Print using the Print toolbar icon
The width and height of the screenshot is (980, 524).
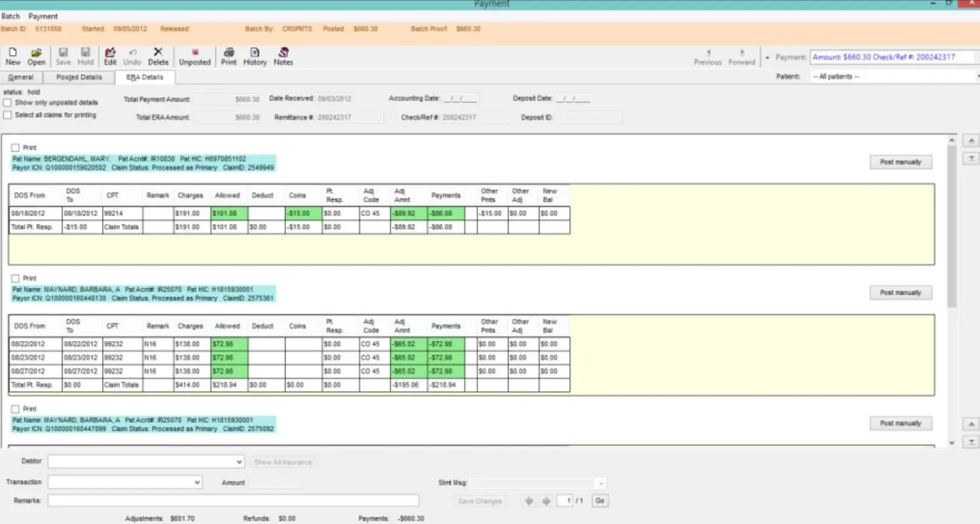click(x=229, y=56)
